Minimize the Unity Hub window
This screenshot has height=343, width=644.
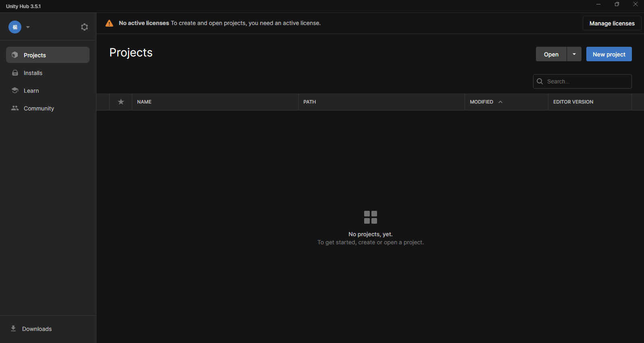pos(598,4)
